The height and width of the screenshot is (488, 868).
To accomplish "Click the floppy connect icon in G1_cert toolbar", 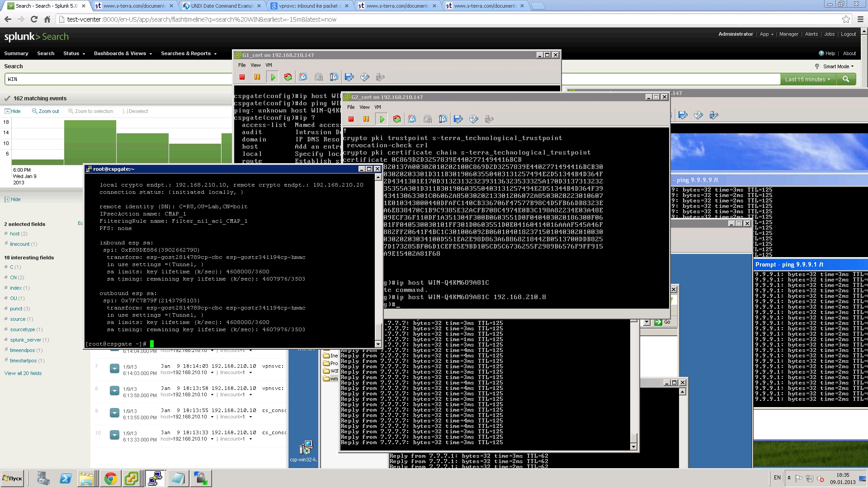I will pos(349,77).
